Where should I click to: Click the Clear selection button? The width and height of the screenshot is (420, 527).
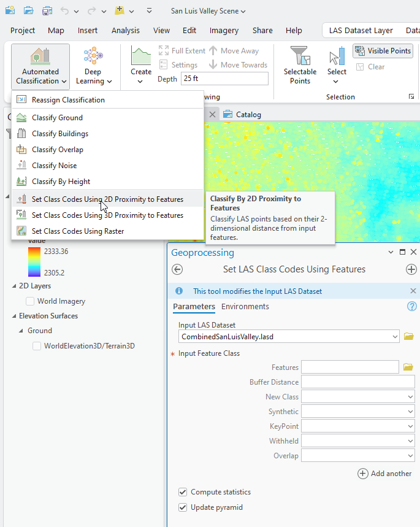370,67
